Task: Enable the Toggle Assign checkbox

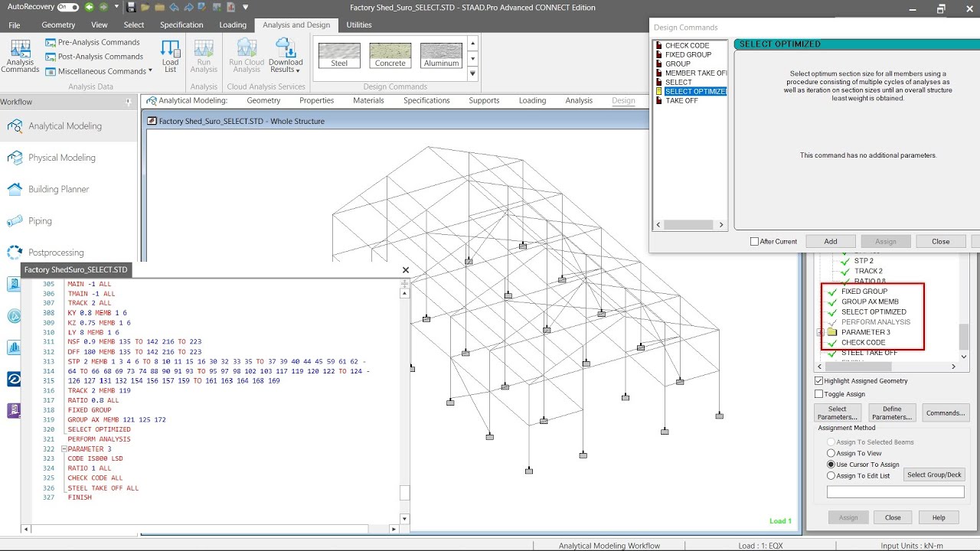Action: 819,394
